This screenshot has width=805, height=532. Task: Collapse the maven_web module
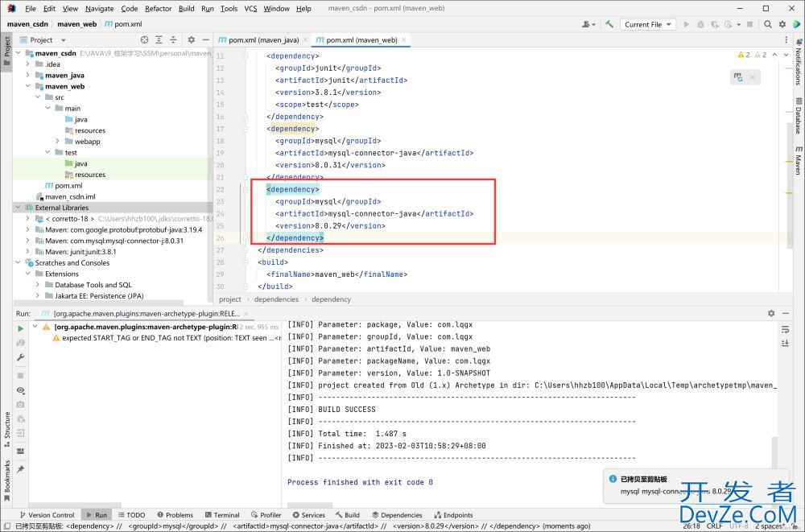[x=27, y=86]
